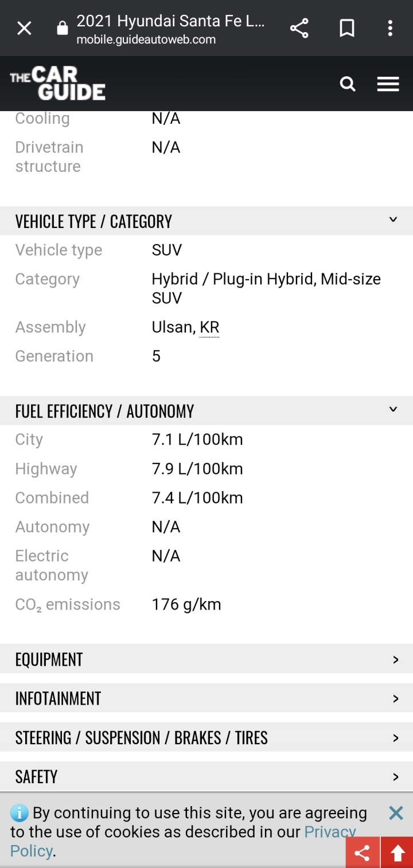The image size is (413, 868).
Task: Tap the lock icon beside the URL
Action: coord(63,29)
